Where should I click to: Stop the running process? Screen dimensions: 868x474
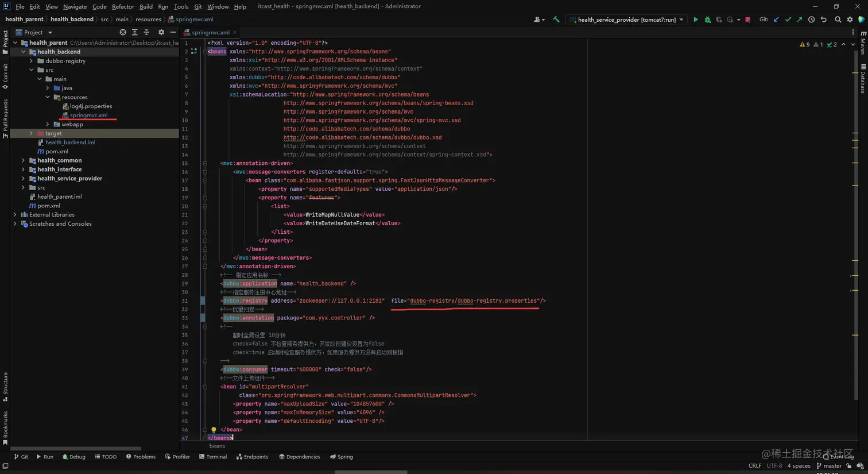tap(747, 20)
